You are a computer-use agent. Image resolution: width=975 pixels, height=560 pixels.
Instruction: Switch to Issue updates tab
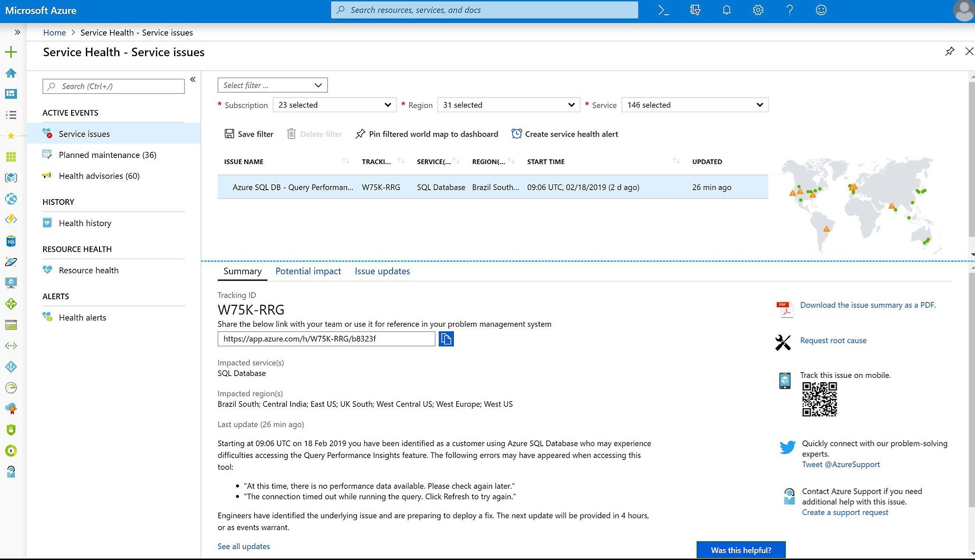[x=382, y=271]
